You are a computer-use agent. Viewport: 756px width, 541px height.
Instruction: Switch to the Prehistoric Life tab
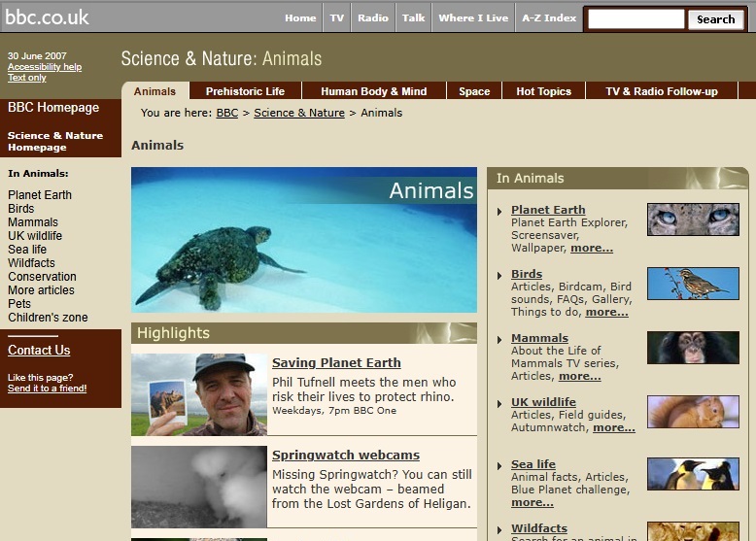pos(245,91)
